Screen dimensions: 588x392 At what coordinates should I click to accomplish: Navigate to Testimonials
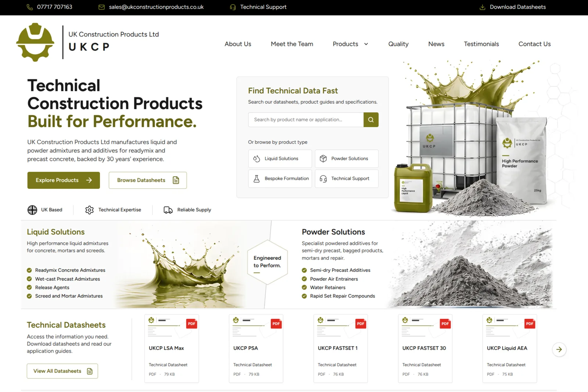[x=481, y=44]
